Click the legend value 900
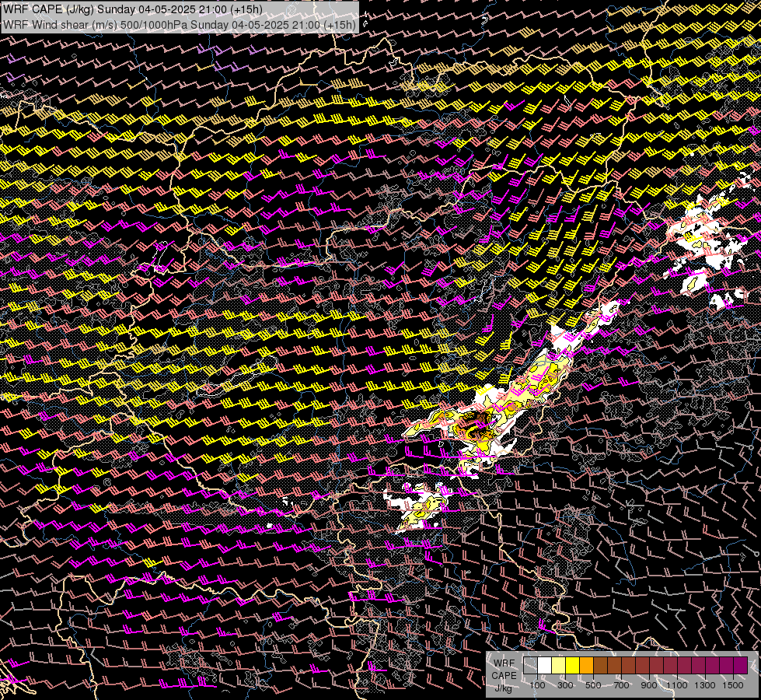Image resolution: width=761 pixels, height=700 pixels. tap(649, 685)
